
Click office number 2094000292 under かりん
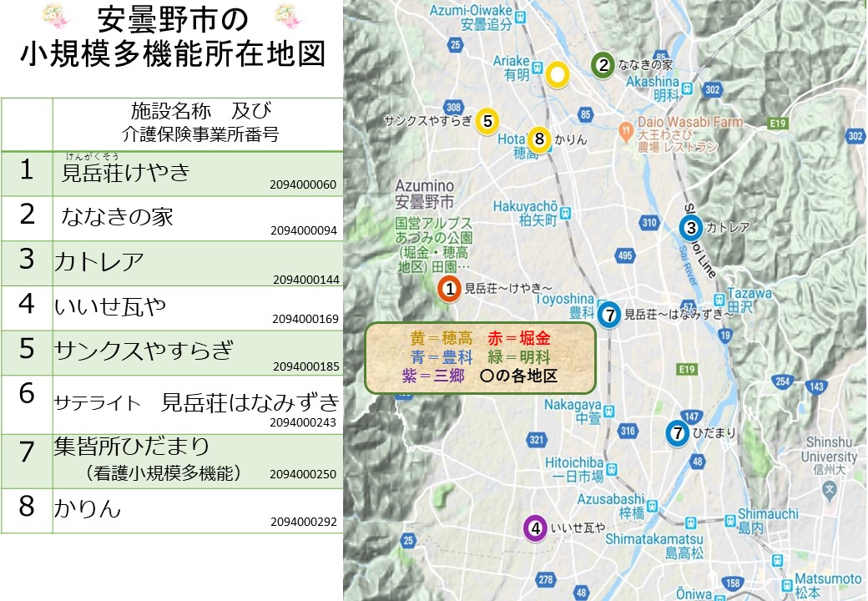click(303, 523)
